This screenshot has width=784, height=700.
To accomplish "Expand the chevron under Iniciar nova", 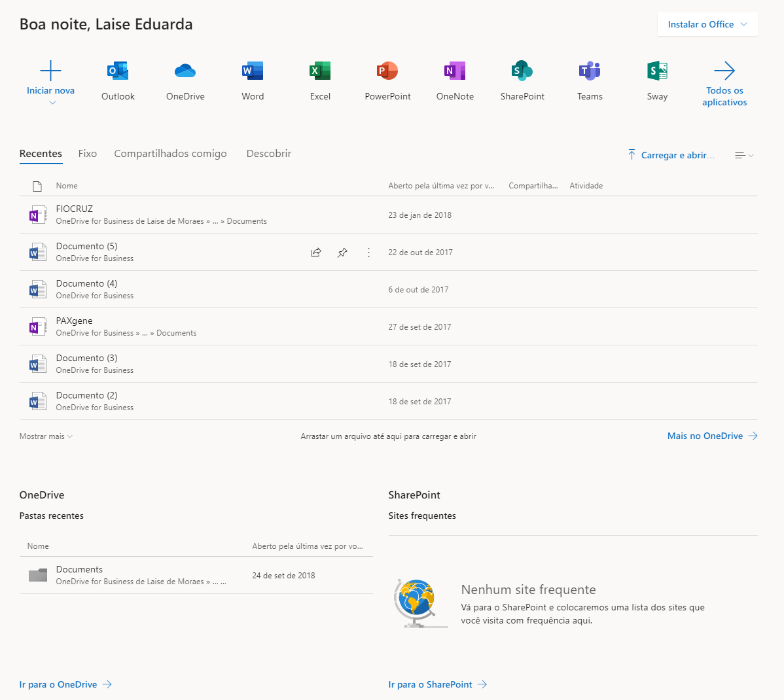I will click(52, 103).
